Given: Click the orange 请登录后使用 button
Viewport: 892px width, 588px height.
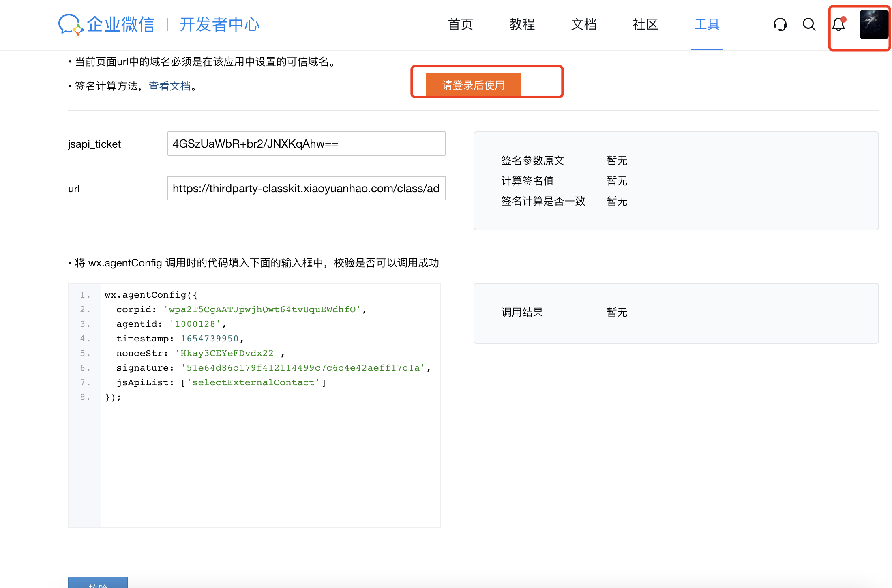Looking at the screenshot, I should tap(473, 85).
